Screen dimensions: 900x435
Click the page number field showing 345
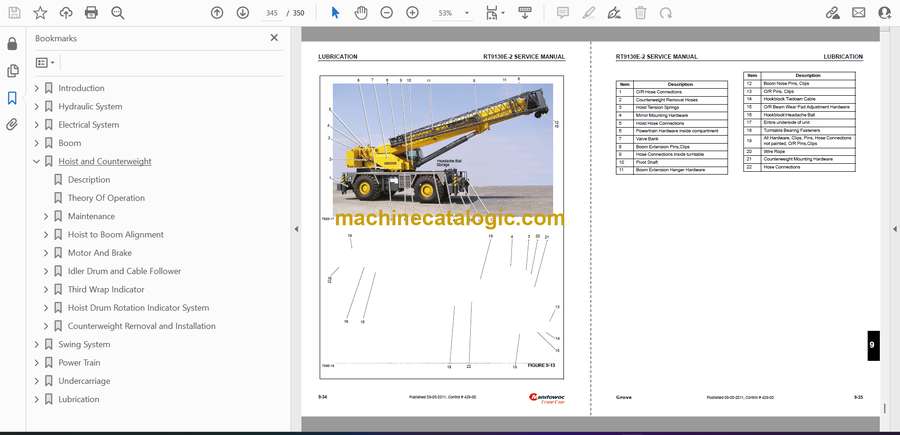click(x=272, y=13)
